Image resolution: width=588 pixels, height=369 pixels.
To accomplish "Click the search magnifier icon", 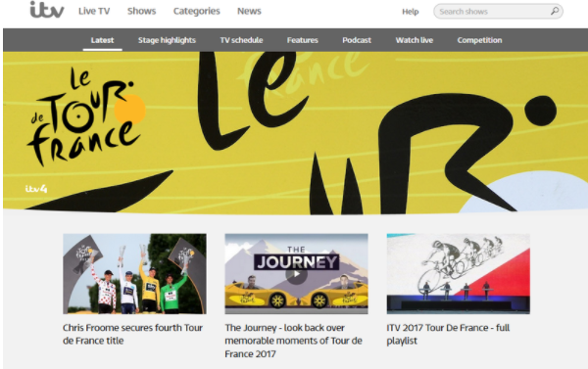I will pyautogui.click(x=555, y=11).
